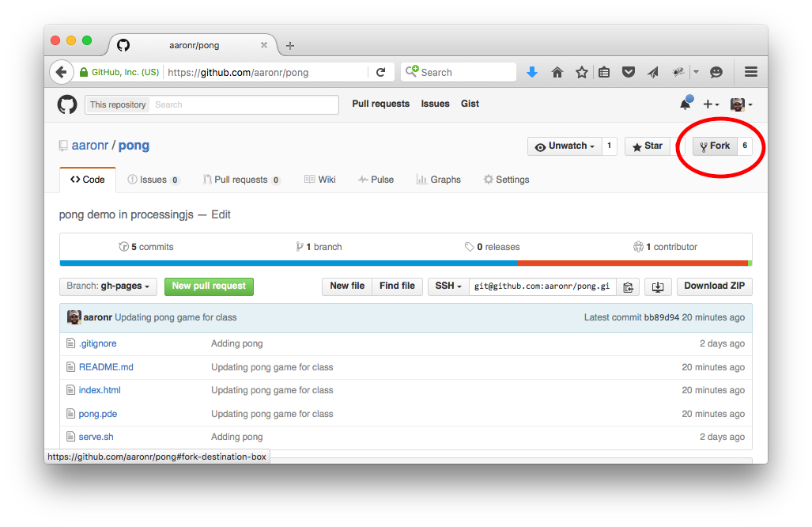Close the aaronr/pong browser tab
This screenshot has width=812, height=527.
click(263, 45)
